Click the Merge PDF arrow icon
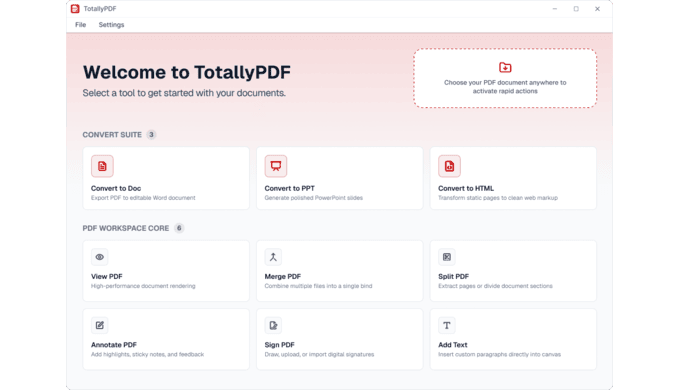Screen dimensions: 680x390 tap(273, 257)
